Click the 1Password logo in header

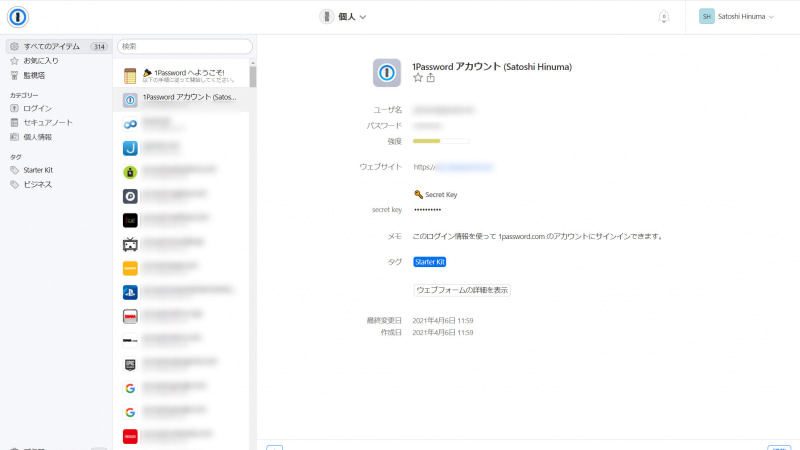click(18, 17)
